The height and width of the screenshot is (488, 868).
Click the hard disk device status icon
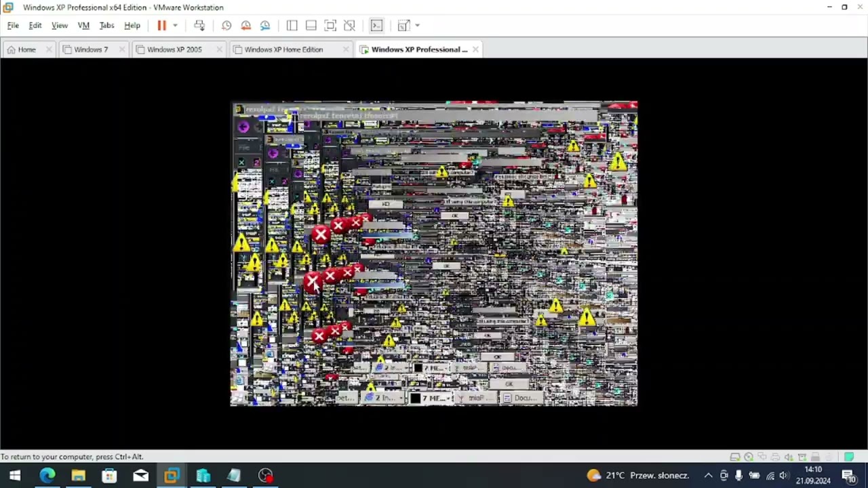coord(735,457)
